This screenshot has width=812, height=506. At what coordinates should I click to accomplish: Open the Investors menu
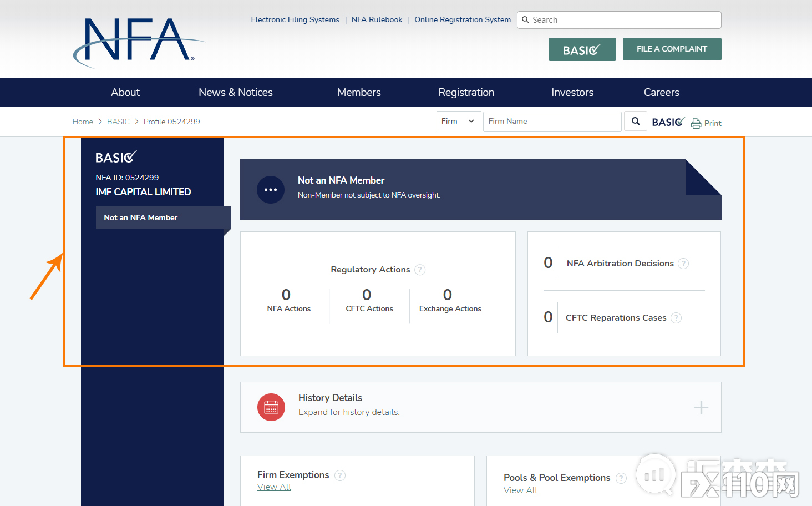tap(572, 93)
